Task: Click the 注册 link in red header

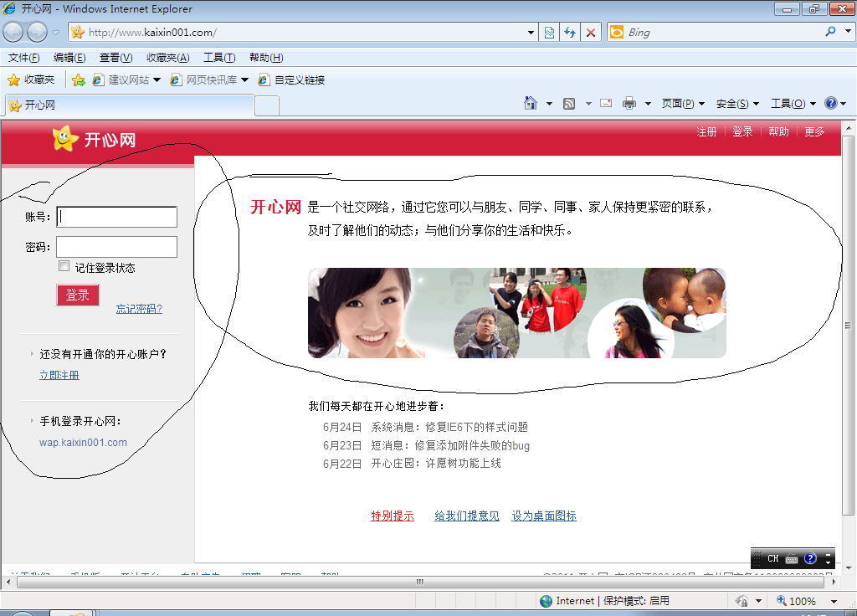Action: [x=706, y=131]
